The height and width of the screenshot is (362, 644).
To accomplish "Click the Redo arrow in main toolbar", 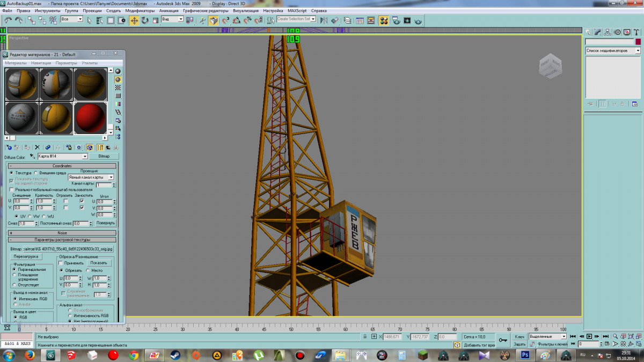I will pyautogui.click(x=19, y=20).
